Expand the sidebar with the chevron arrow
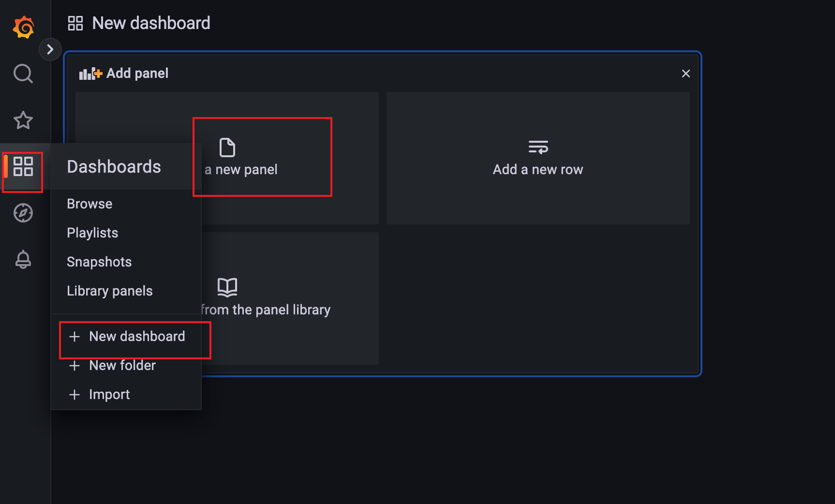This screenshot has width=835, height=504. (50, 49)
